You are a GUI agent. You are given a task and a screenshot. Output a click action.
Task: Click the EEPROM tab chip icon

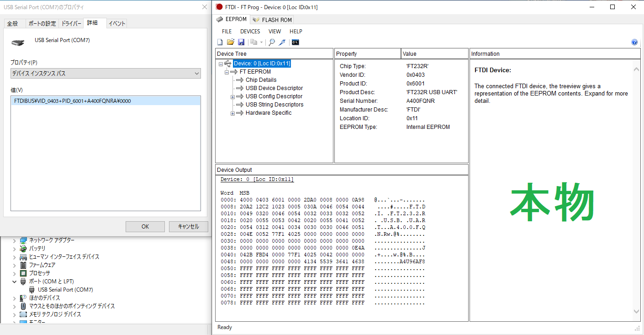[x=220, y=20]
